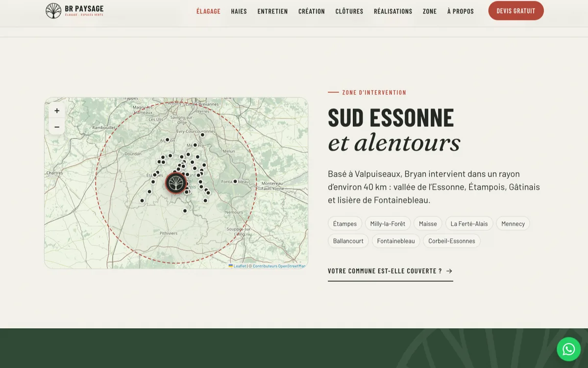
Task: Click the central tree marker on map
Action: click(175, 183)
